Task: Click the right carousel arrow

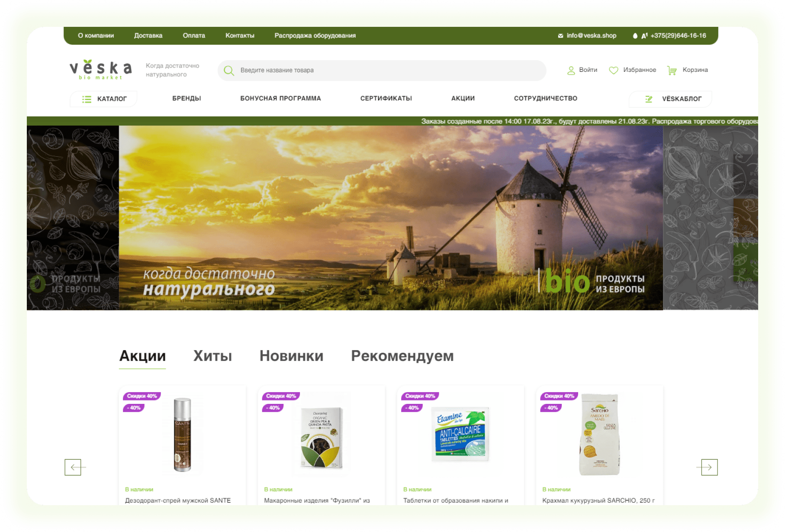Action: (709, 467)
